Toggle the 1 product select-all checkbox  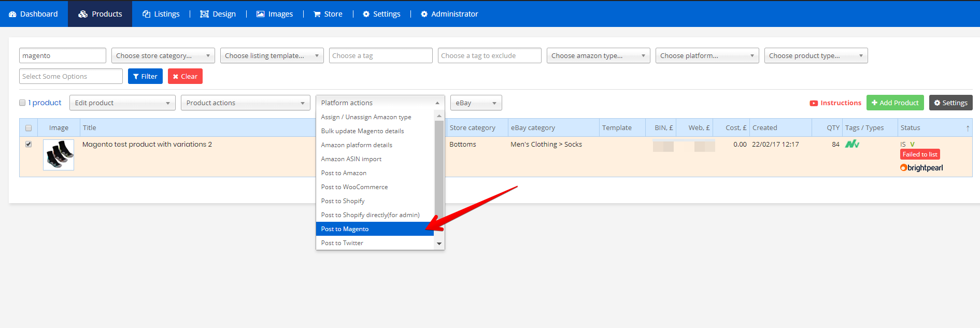pyautogui.click(x=22, y=103)
